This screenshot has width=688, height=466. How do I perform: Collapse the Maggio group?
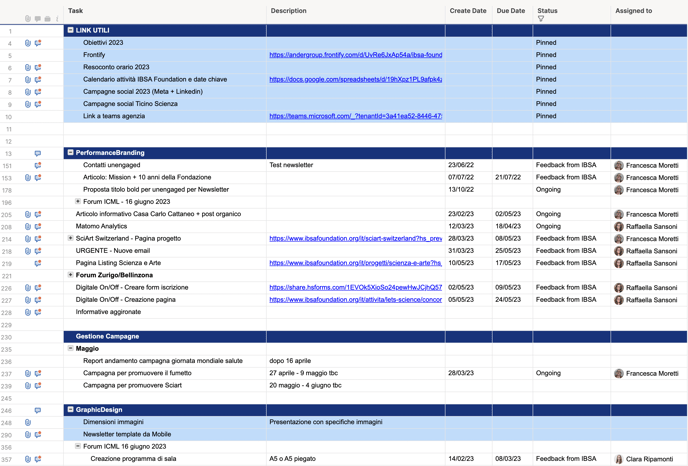[x=70, y=348]
